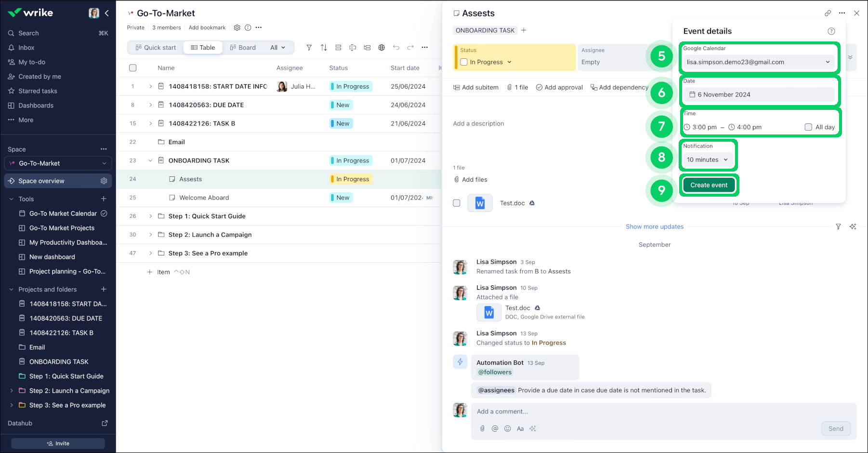Click the attachment paperclip in the comment box
Viewport: 868px width, 453px height.
pos(482,428)
